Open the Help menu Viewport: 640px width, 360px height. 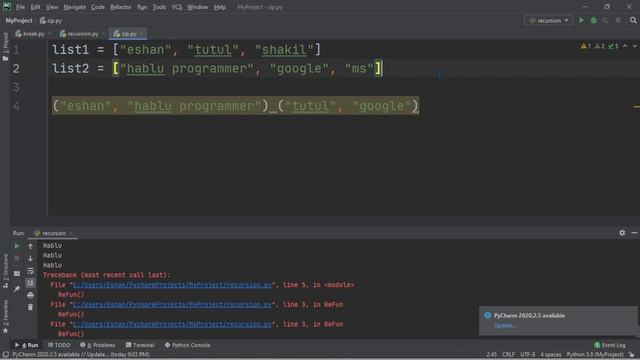220,7
